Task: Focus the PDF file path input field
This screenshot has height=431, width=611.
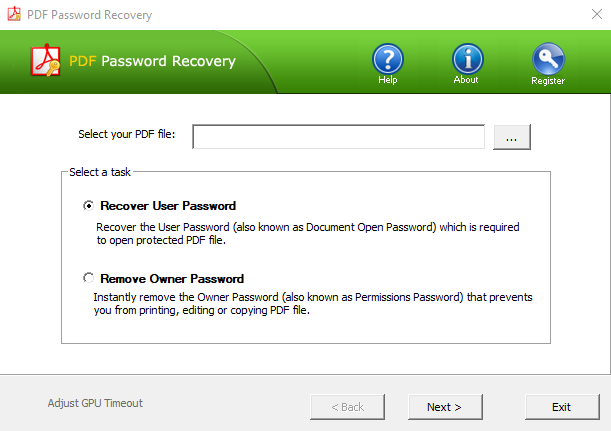Action: 338,136
